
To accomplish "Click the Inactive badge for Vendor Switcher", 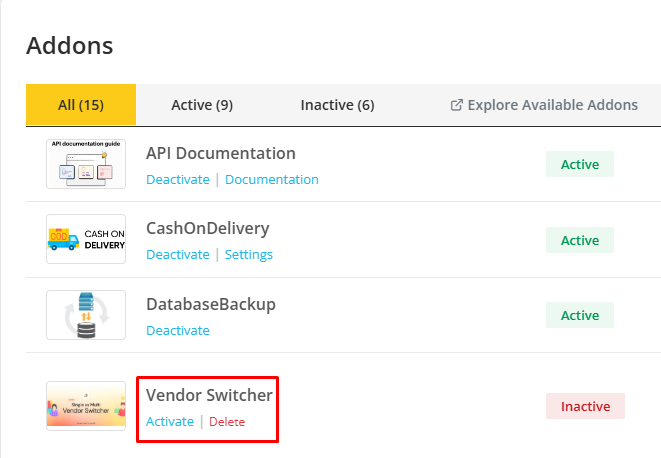I will coord(585,406).
